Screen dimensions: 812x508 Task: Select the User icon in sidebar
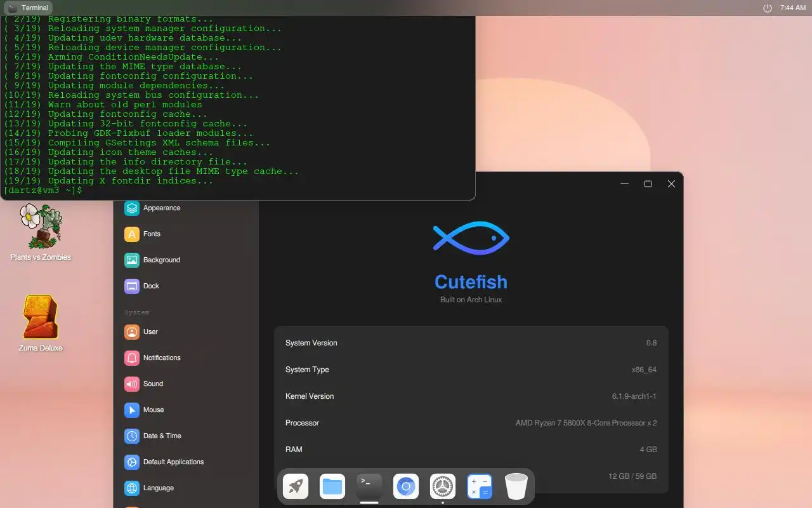[132, 331]
